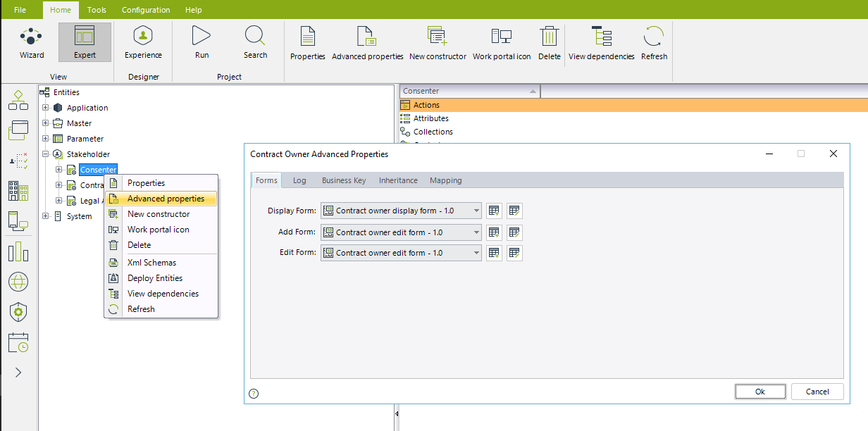
Task: Open the Help ribbon tab
Action: click(194, 10)
